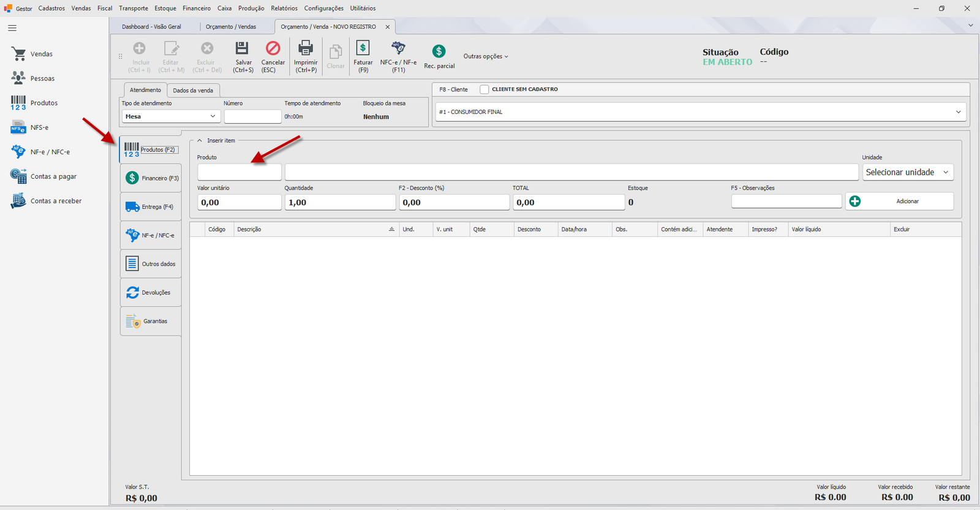Click the Produto code input field
The image size is (980, 510).
click(x=239, y=172)
